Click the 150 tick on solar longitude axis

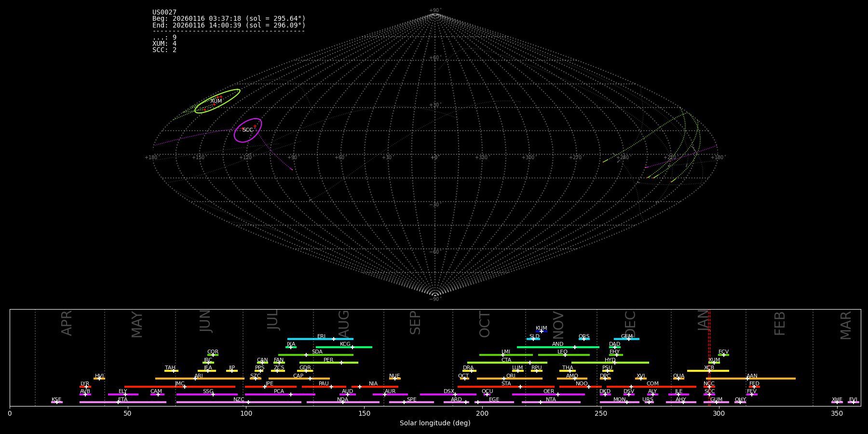click(x=364, y=413)
